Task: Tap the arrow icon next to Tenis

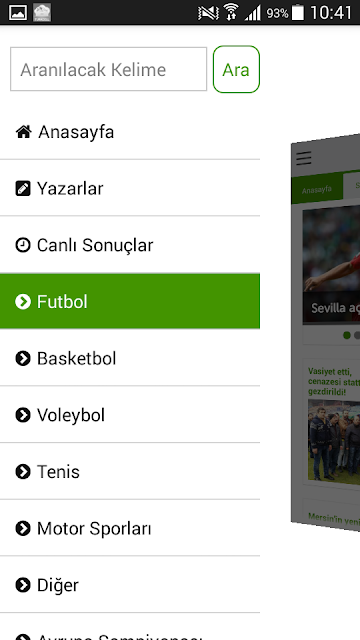Action: click(x=23, y=472)
